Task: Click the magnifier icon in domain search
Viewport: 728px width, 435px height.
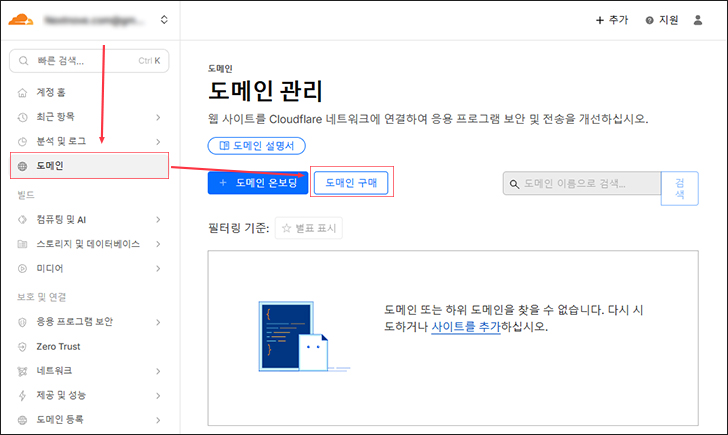Action: (x=514, y=184)
